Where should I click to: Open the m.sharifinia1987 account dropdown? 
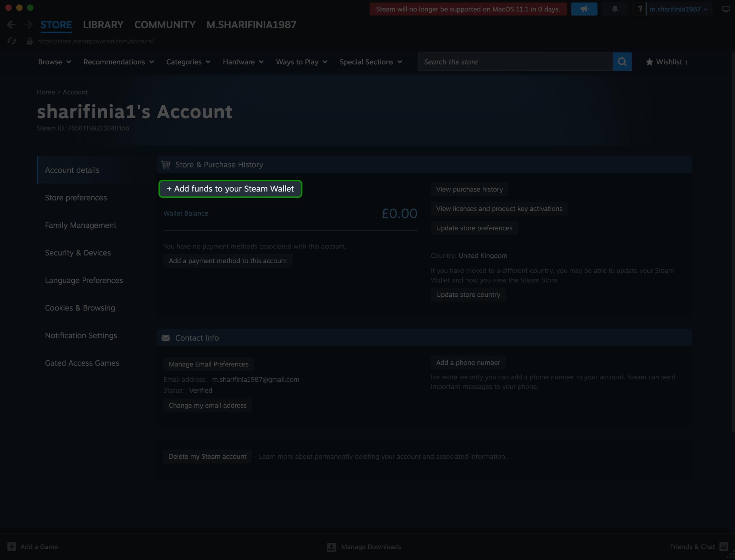(x=678, y=9)
